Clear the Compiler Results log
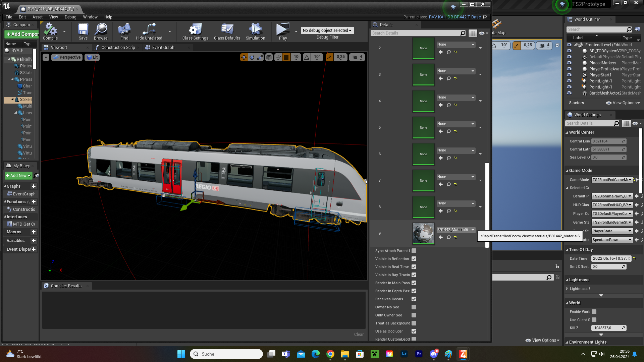 tap(359, 335)
